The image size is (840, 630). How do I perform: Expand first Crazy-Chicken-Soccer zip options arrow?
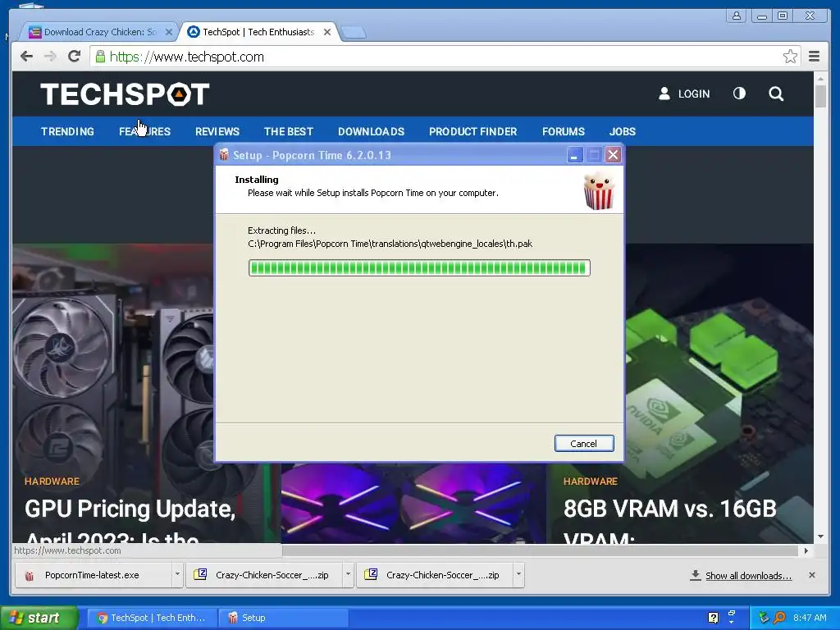click(348, 575)
